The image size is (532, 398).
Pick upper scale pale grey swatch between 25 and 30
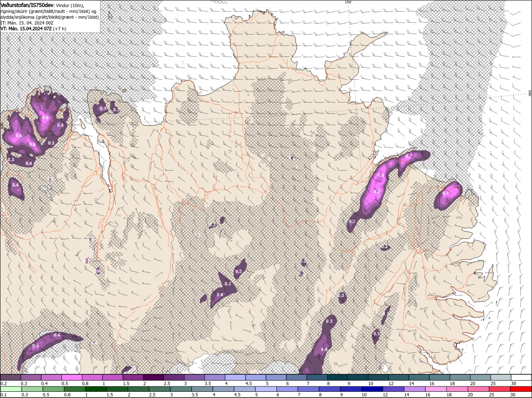tap(501, 377)
